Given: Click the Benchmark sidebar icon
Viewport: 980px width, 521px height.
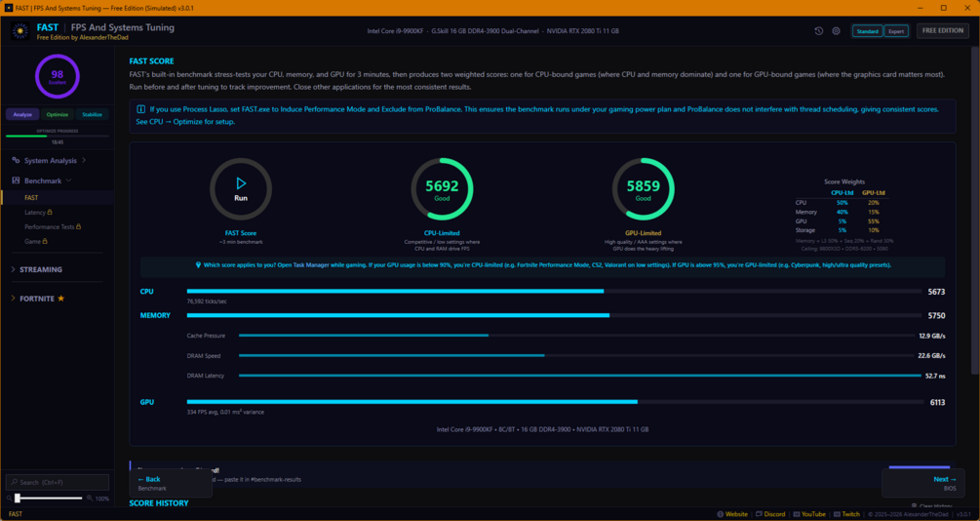Looking at the screenshot, I should [x=16, y=180].
